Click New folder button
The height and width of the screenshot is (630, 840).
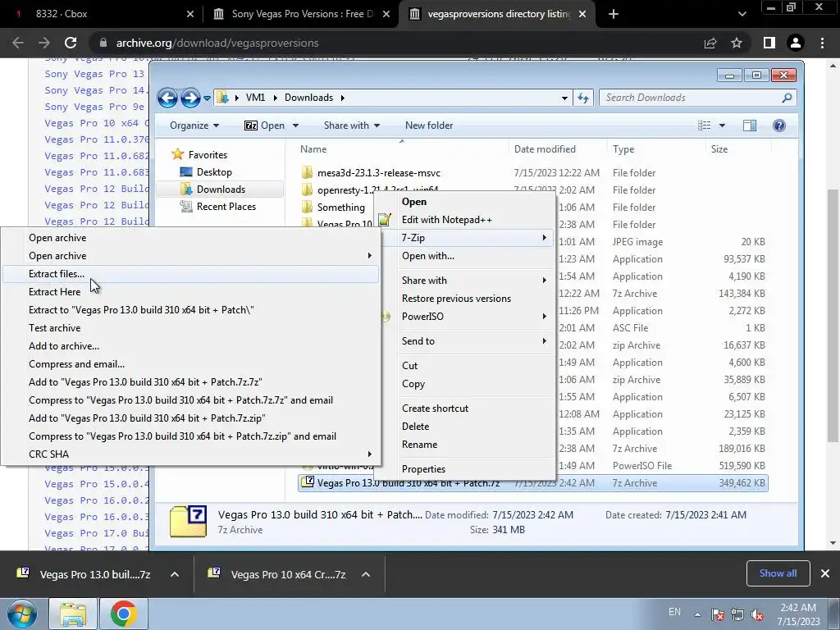click(x=429, y=126)
